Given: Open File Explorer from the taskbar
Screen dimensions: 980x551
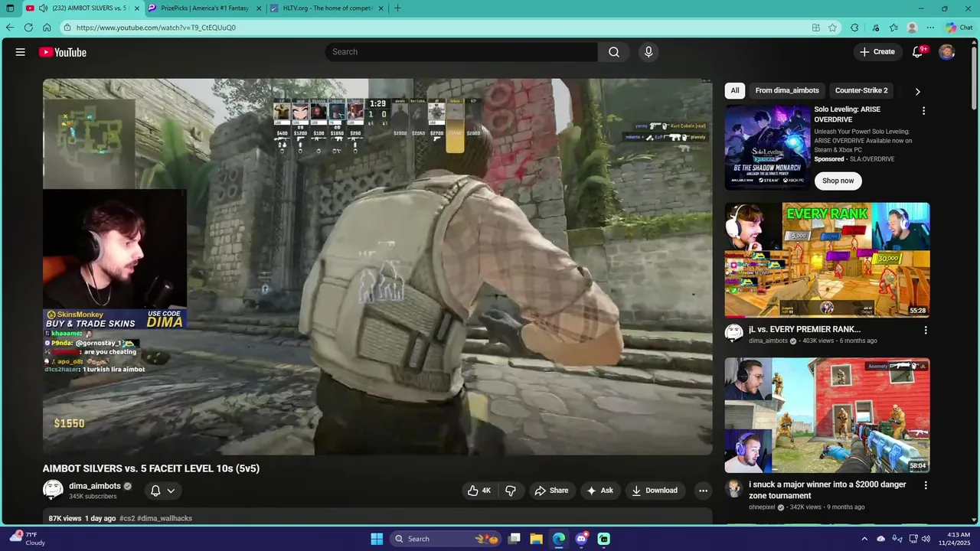Looking at the screenshot, I should pyautogui.click(x=537, y=539).
